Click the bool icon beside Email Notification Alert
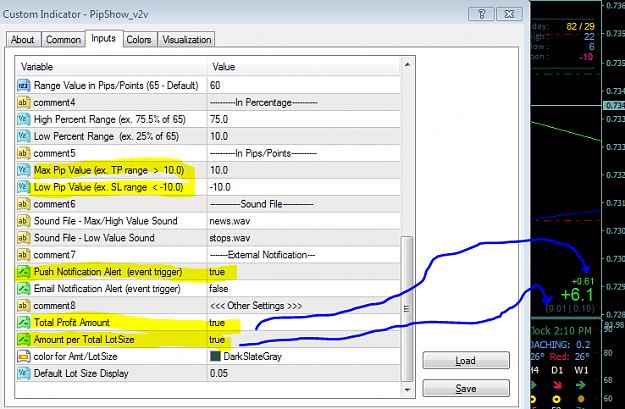The width and height of the screenshot is (625, 409). [x=24, y=289]
